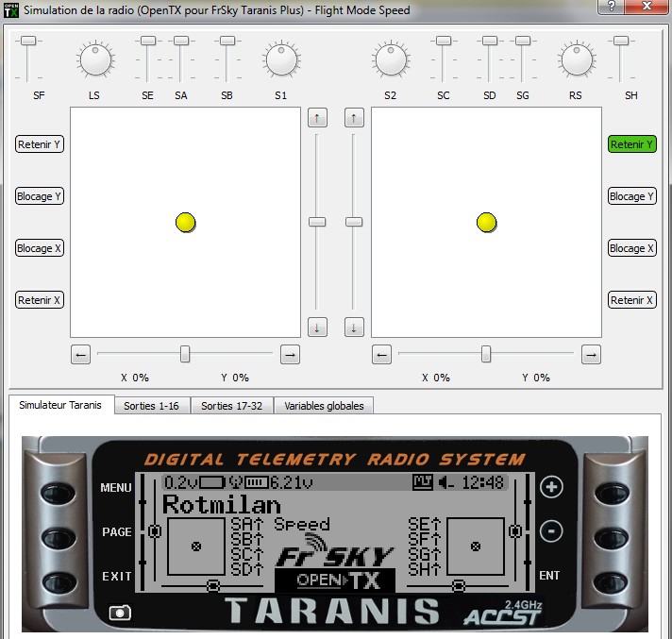Click the left stick up arrow button

coord(317,118)
